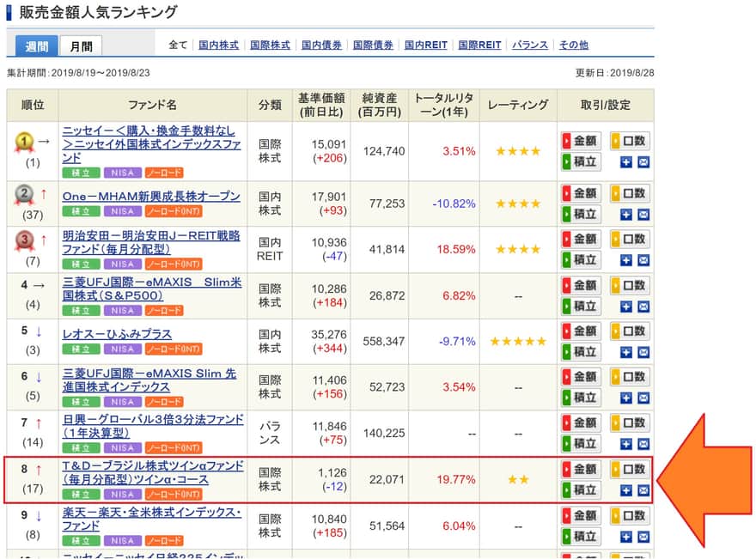Click 口数 button for ニッセイ外国株式インデックスファンド
The height and width of the screenshot is (559, 756).
pos(630,141)
